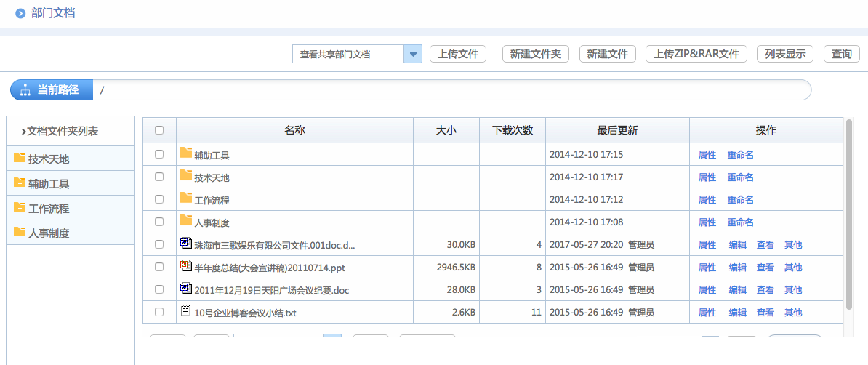Open the 查看共享部门文档 dropdown arrow

pos(413,54)
